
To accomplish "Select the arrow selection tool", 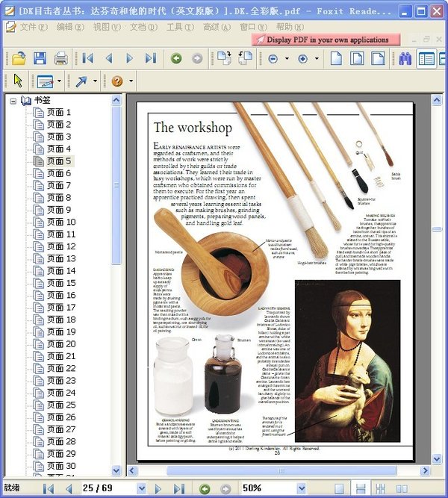I will click(x=18, y=81).
